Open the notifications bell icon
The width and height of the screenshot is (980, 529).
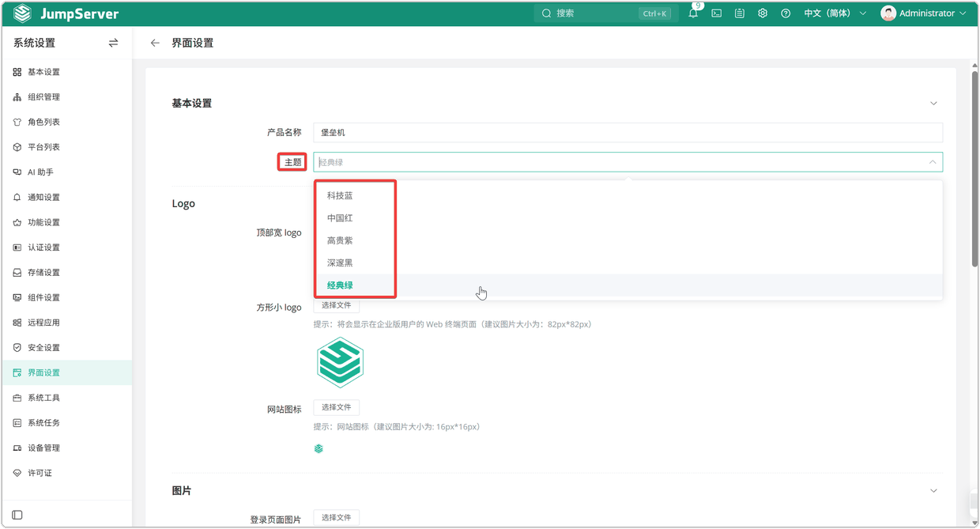pos(693,13)
